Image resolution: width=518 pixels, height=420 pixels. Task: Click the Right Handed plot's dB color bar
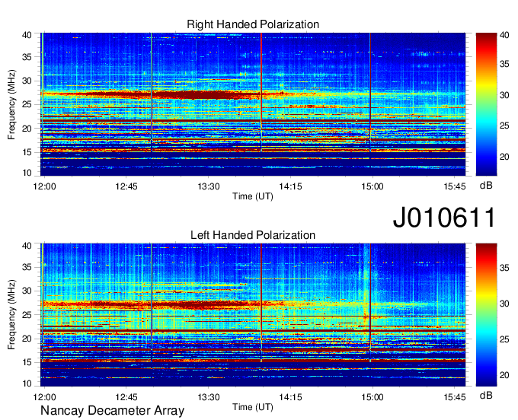(x=486, y=104)
